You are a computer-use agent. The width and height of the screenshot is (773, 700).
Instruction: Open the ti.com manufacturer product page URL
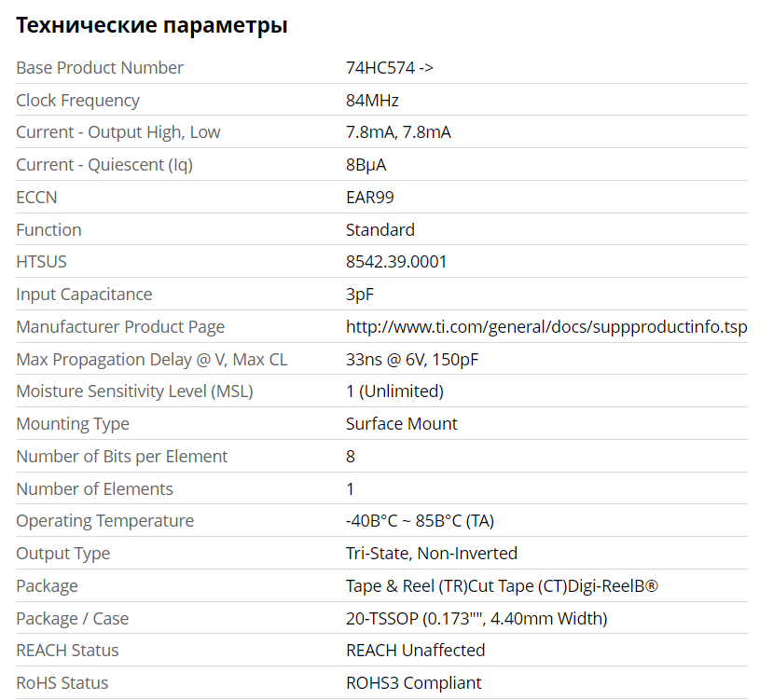click(x=545, y=327)
